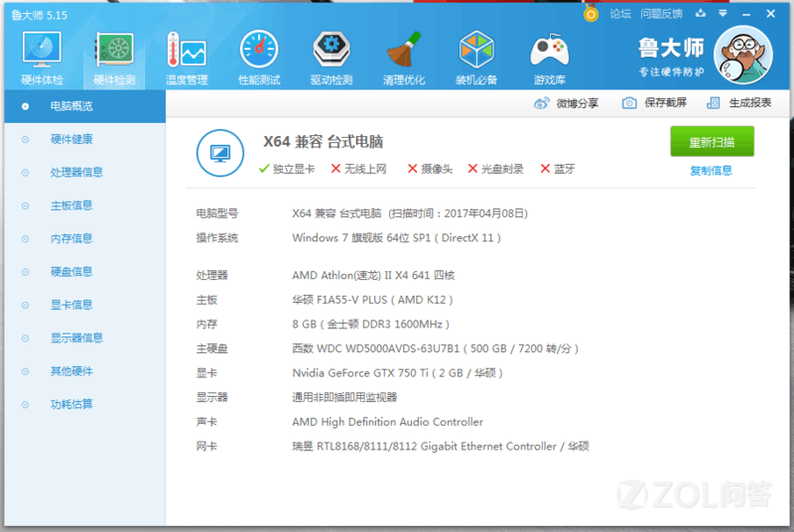Click the 独立显卡 checkmark status
Viewport: 794px width, 532px height.
tap(286, 169)
